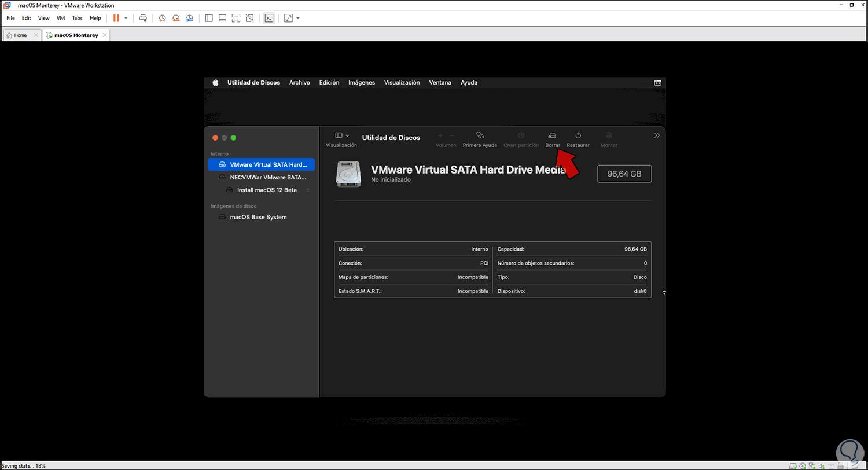Toggle the console view icon

coord(269,18)
